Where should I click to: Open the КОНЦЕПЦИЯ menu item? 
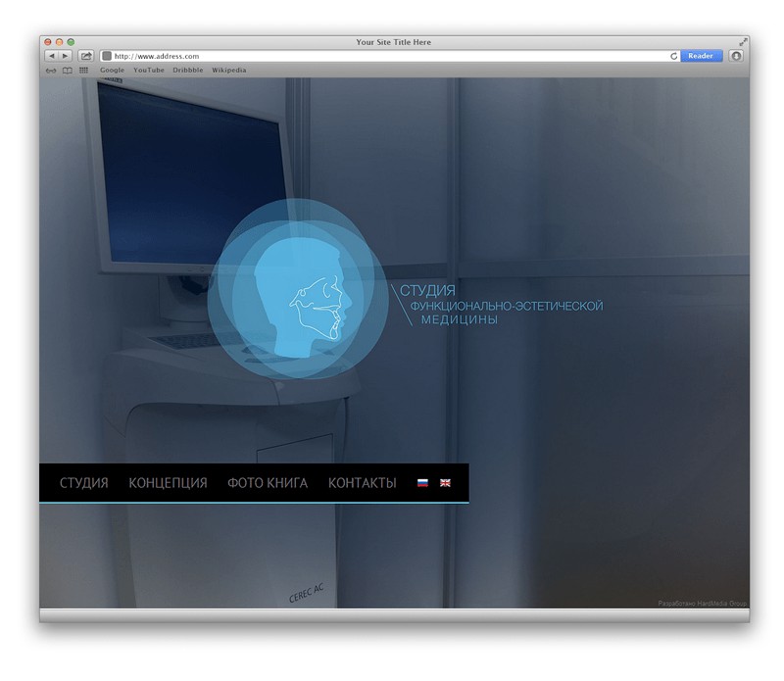168,483
